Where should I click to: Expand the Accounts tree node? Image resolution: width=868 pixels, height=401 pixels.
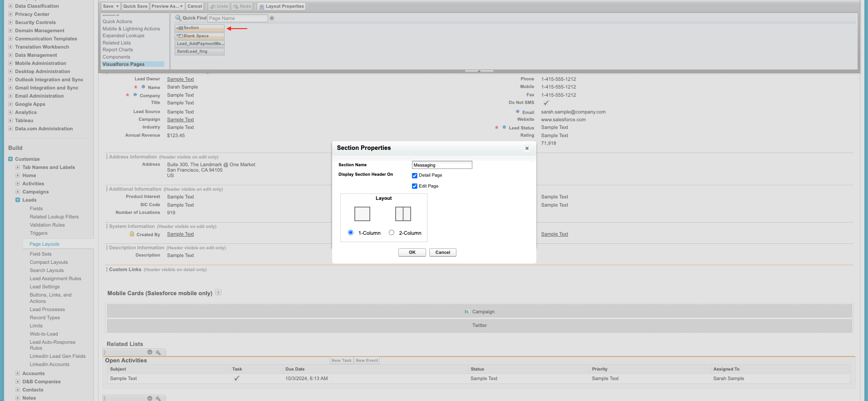click(x=18, y=373)
